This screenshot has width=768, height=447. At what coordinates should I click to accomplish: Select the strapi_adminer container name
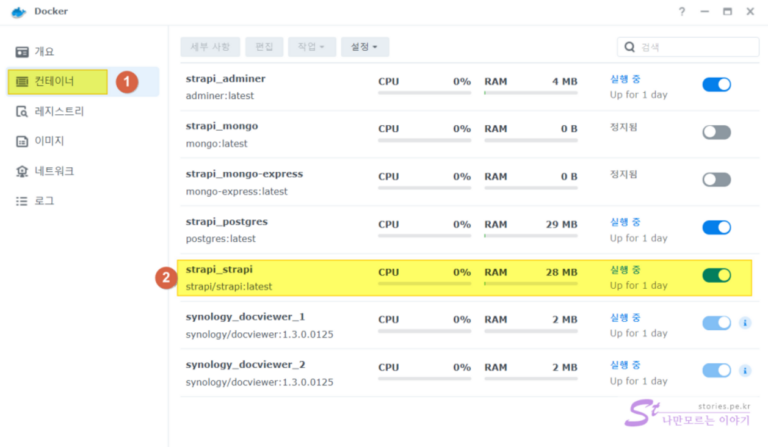point(225,79)
